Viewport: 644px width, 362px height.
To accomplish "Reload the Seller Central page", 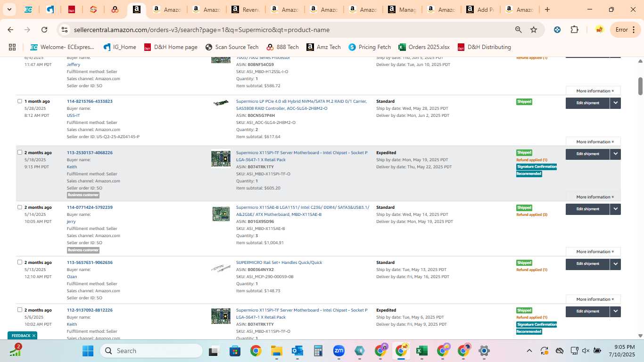I will 44,30.
